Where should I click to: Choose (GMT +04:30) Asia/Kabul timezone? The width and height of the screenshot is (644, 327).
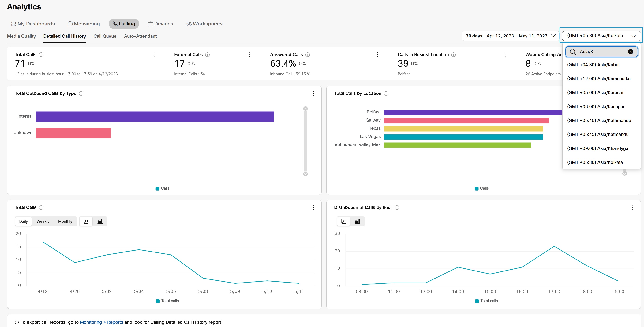pyautogui.click(x=601, y=65)
